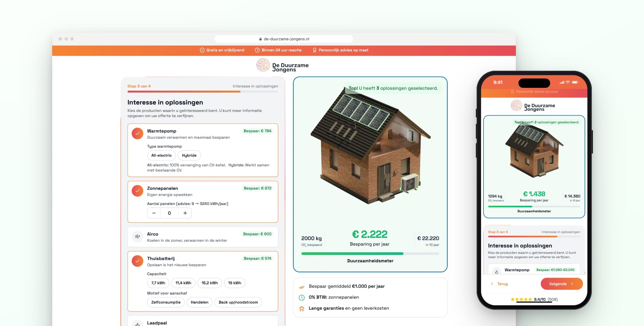The height and width of the screenshot is (326, 644).
Task: Click the desktop 3D house illustration
Action: point(370,145)
